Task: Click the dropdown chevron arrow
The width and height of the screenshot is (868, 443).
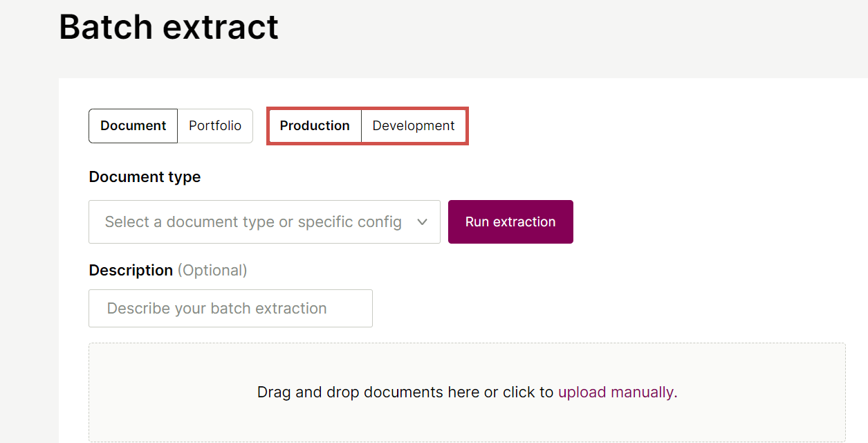Action: point(423,222)
